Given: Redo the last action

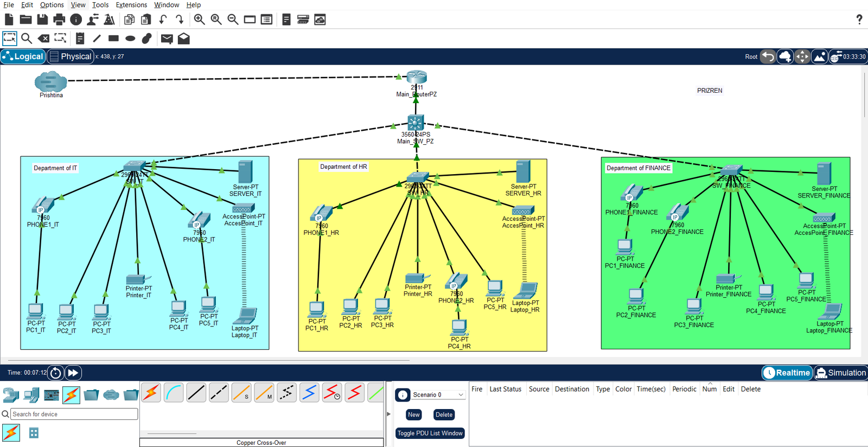Looking at the screenshot, I should click(x=180, y=20).
